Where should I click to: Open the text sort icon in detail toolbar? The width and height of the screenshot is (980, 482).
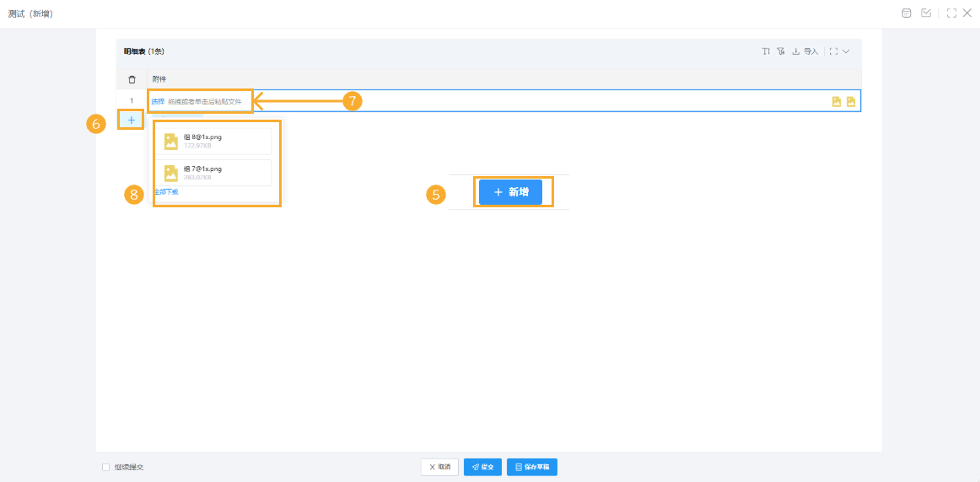(766, 51)
